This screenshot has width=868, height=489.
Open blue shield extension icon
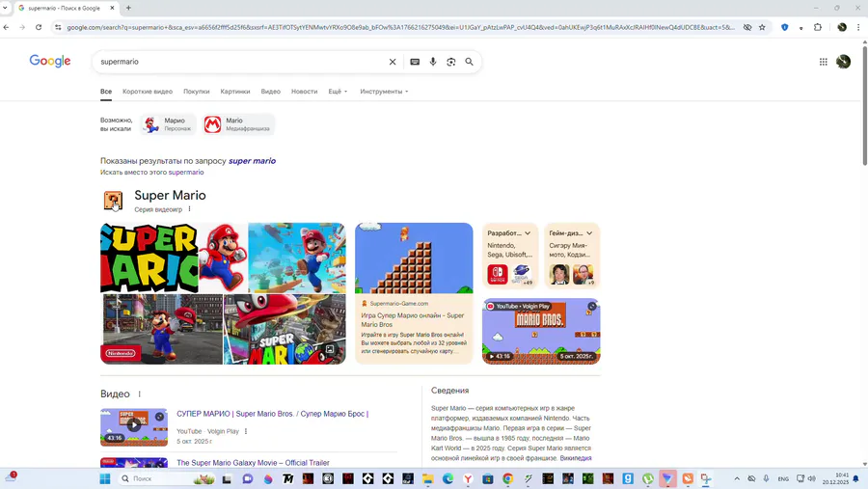point(784,27)
